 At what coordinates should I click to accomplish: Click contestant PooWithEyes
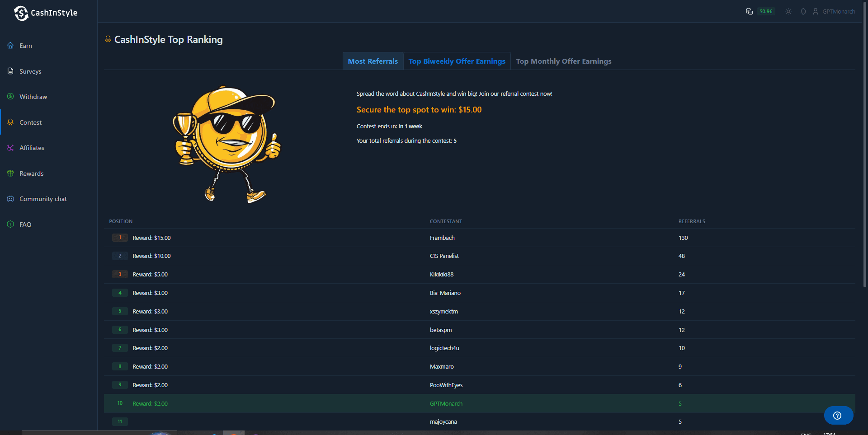(x=446, y=385)
